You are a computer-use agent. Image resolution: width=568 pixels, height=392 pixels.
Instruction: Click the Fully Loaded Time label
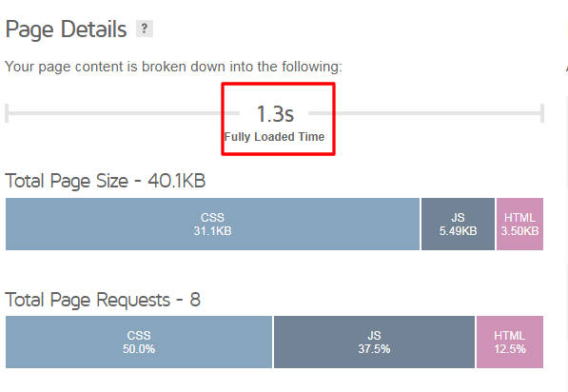(x=274, y=137)
